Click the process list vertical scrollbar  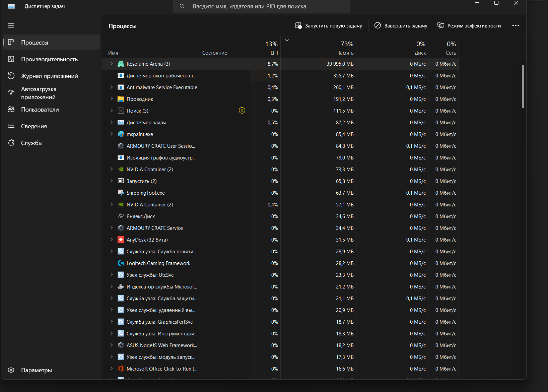pyautogui.click(x=523, y=86)
